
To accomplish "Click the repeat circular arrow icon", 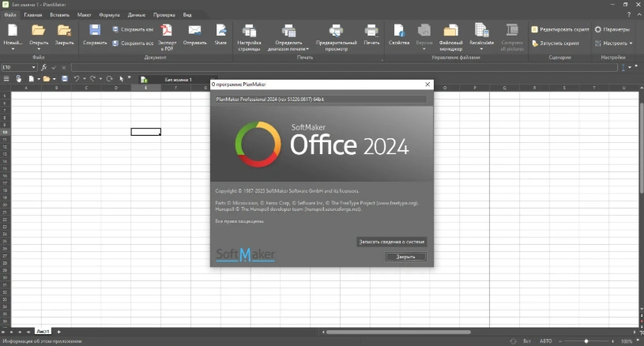I will (x=110, y=79).
